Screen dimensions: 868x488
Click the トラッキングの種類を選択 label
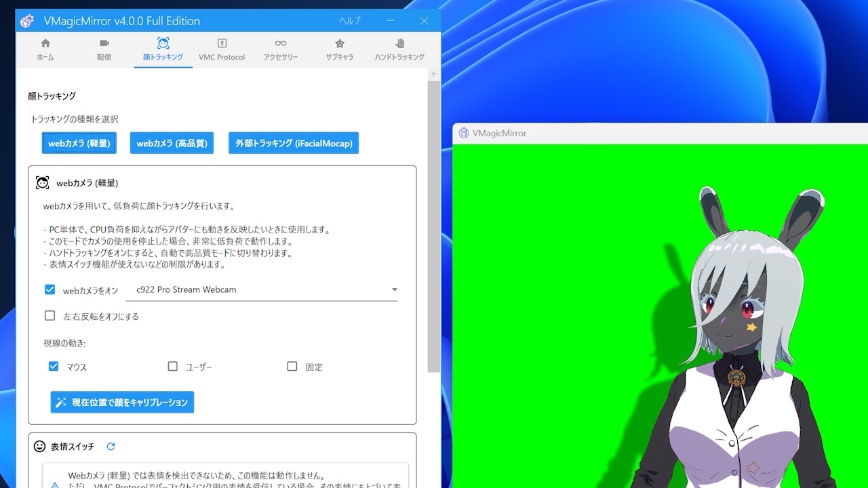pos(75,119)
